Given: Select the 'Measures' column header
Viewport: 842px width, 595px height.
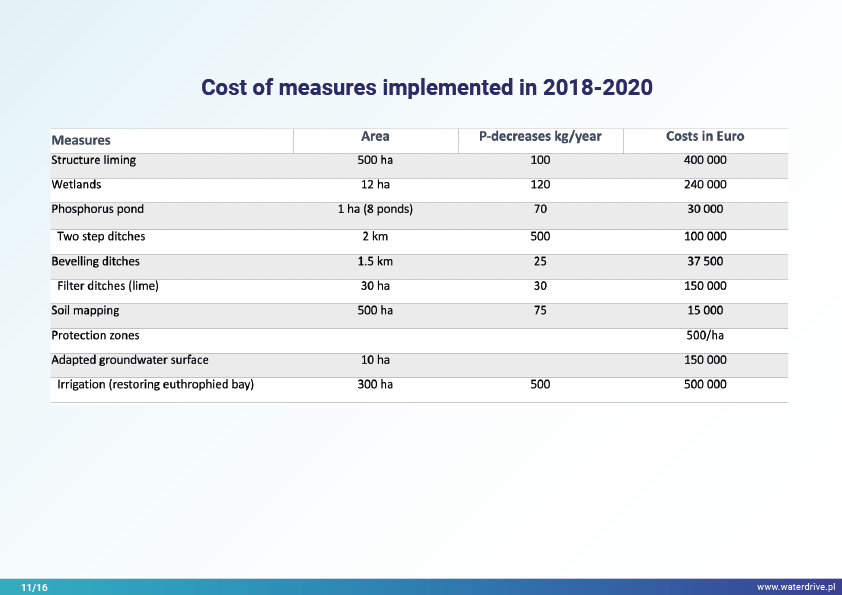Looking at the screenshot, I should click(81, 140).
